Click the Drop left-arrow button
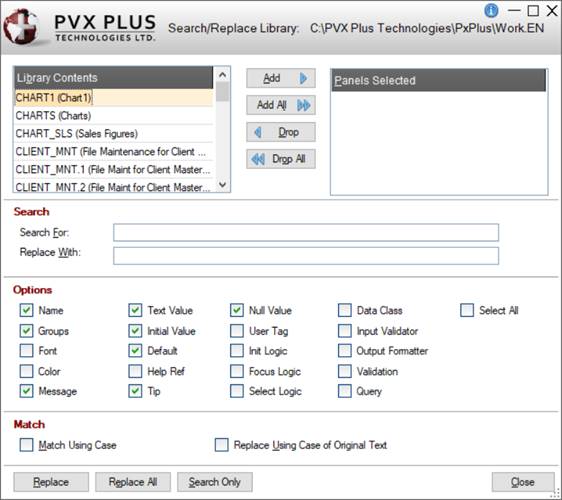Image resolution: width=562 pixels, height=500 pixels. 281,132
